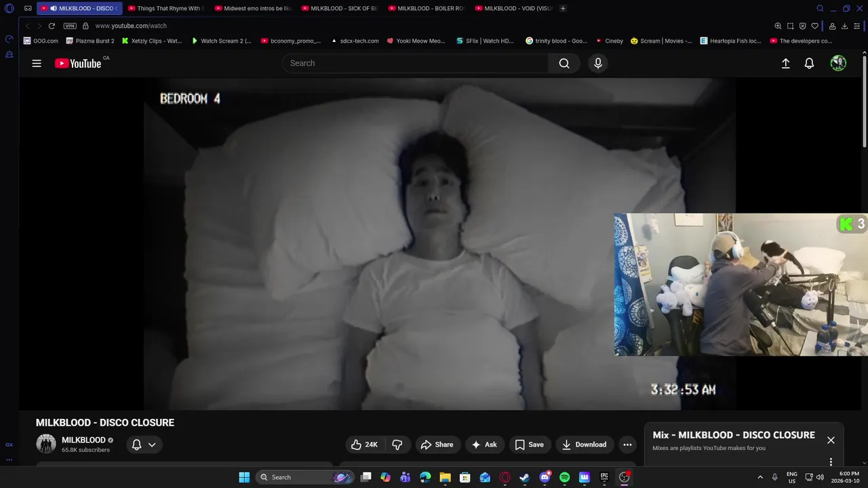Screen dimensions: 868x488
Task: Go back with browser back arrow
Action: pyautogui.click(x=27, y=26)
